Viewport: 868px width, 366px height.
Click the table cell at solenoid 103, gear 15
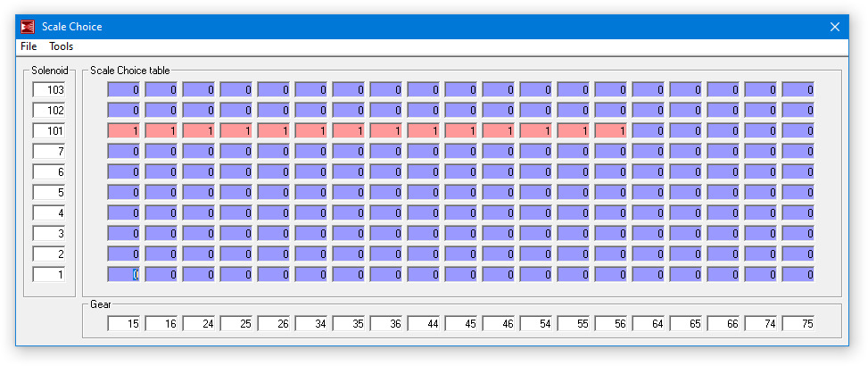click(124, 89)
